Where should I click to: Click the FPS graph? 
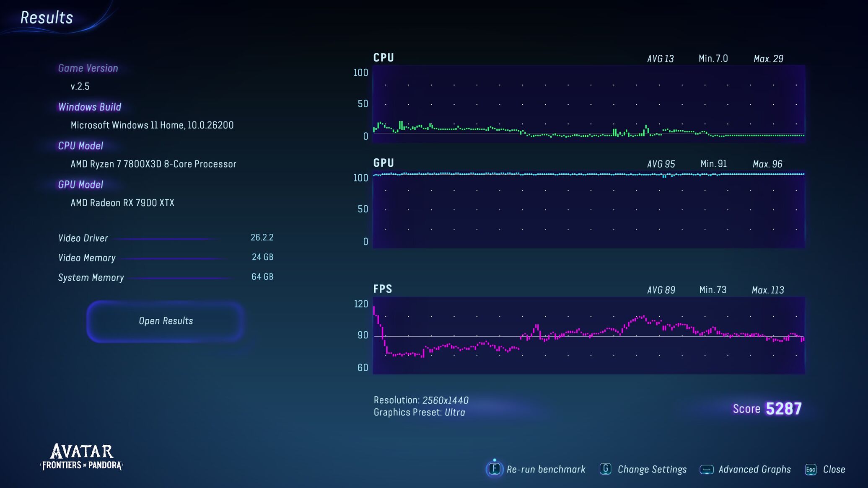[588, 336]
